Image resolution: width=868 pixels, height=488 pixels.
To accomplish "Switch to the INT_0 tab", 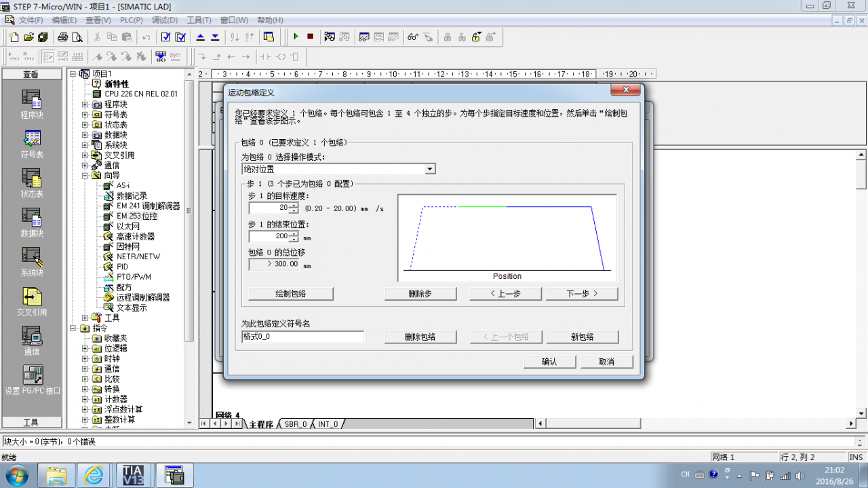I will 328,424.
